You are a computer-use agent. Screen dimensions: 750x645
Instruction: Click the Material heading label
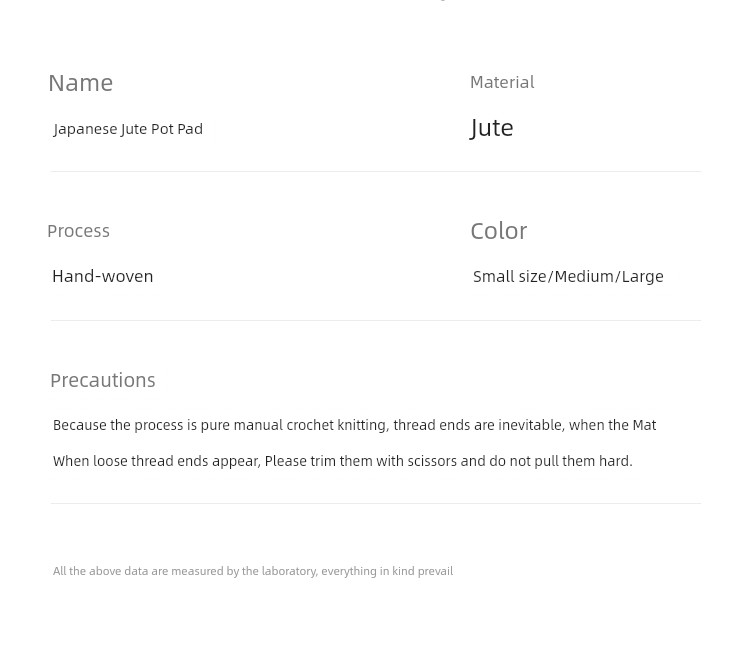coord(502,82)
